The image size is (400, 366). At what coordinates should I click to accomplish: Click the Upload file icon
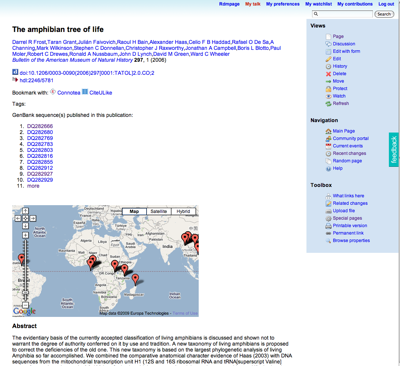pyautogui.click(x=328, y=211)
